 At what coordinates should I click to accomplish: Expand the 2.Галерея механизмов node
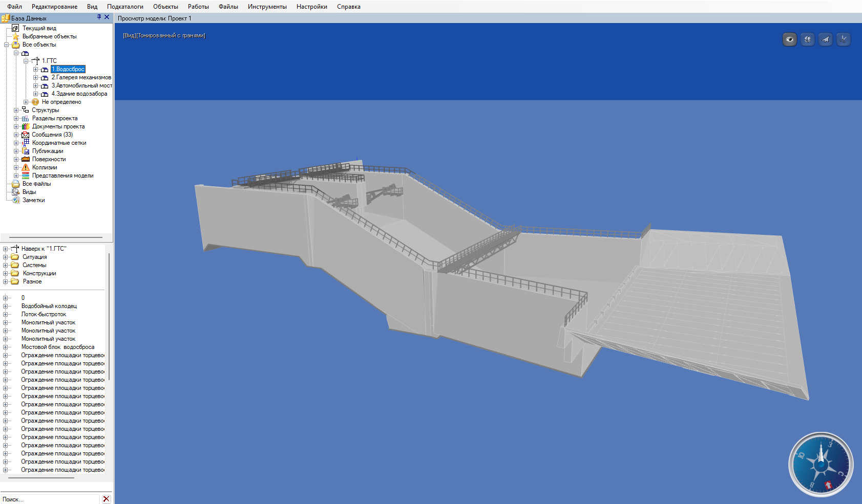click(35, 77)
